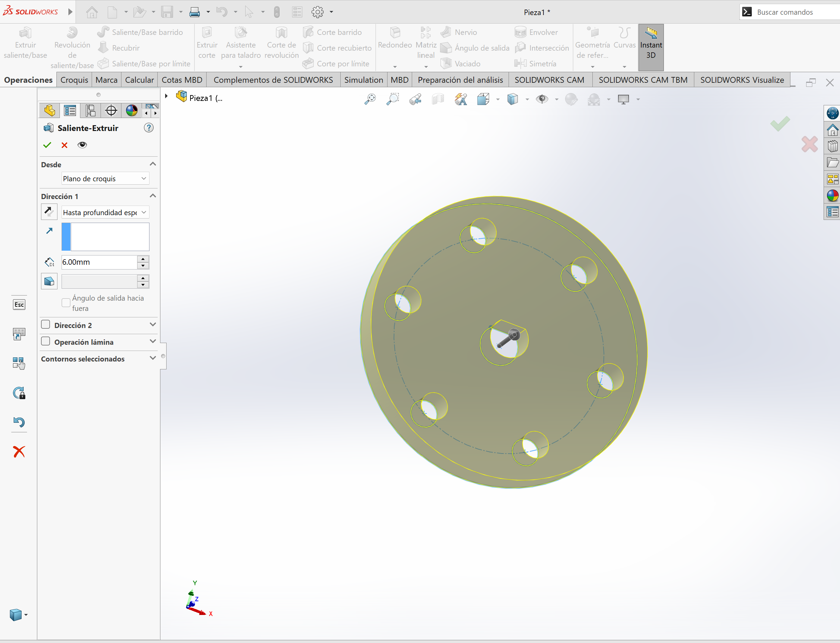The image size is (840, 643).
Task: Expand the Contornos seleccionados section
Action: [x=153, y=358]
